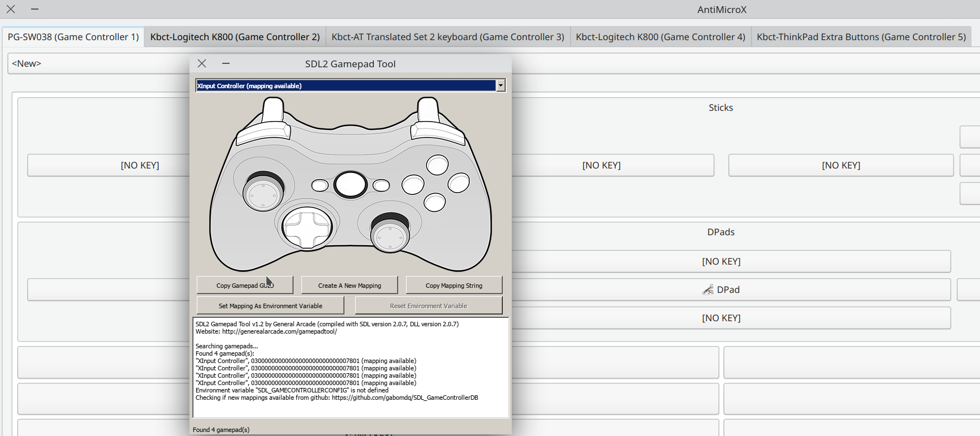980x436 pixels.
Task: Click the controller's right analog stick
Action: point(390,232)
